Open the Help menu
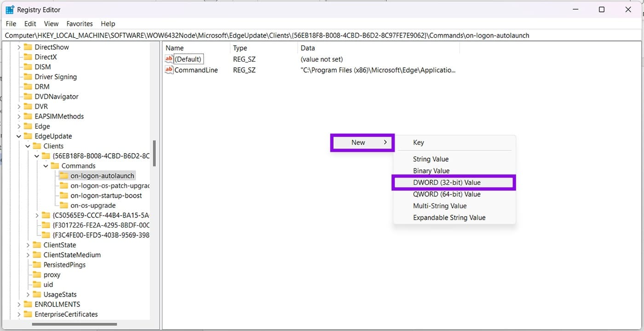This screenshot has width=644, height=331. (x=108, y=23)
